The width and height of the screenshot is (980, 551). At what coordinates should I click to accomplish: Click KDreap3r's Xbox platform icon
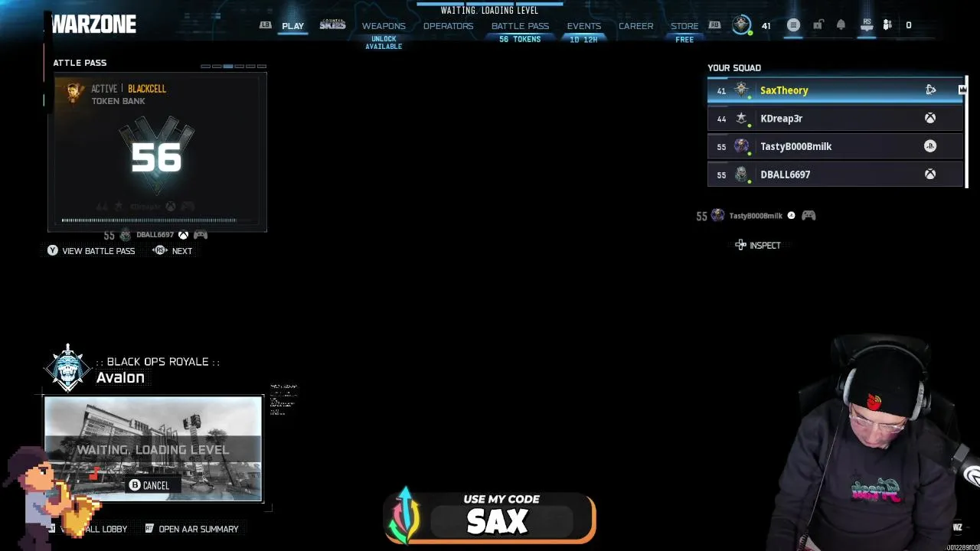(930, 119)
